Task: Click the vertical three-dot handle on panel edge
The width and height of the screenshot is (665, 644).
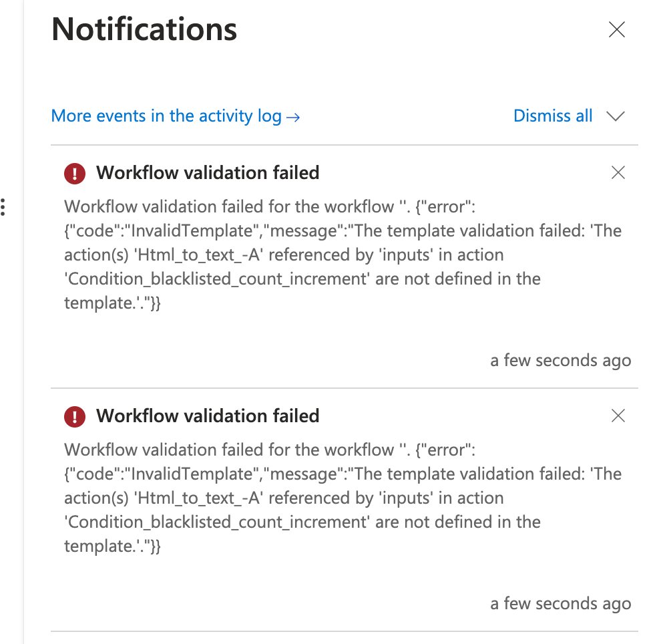Action: 3,207
